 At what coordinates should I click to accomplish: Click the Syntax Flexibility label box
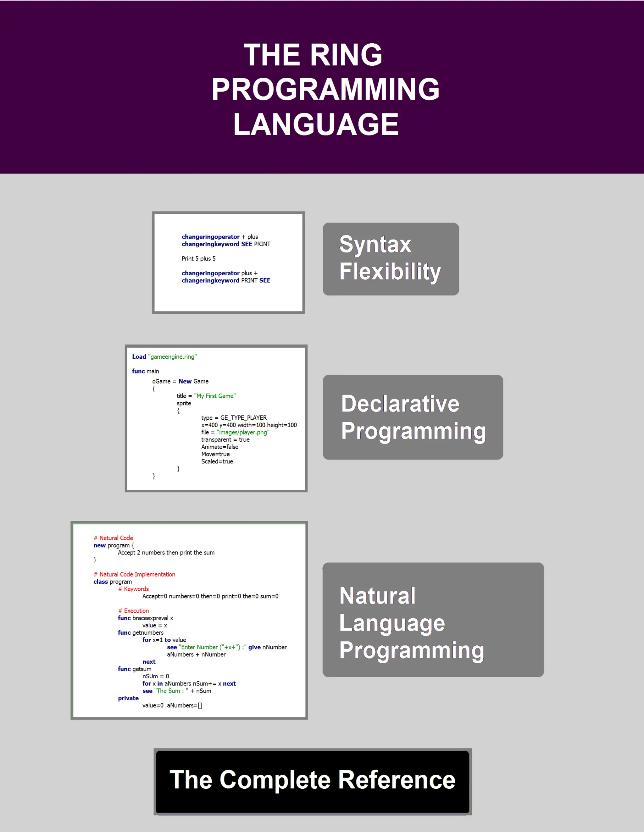pos(390,259)
